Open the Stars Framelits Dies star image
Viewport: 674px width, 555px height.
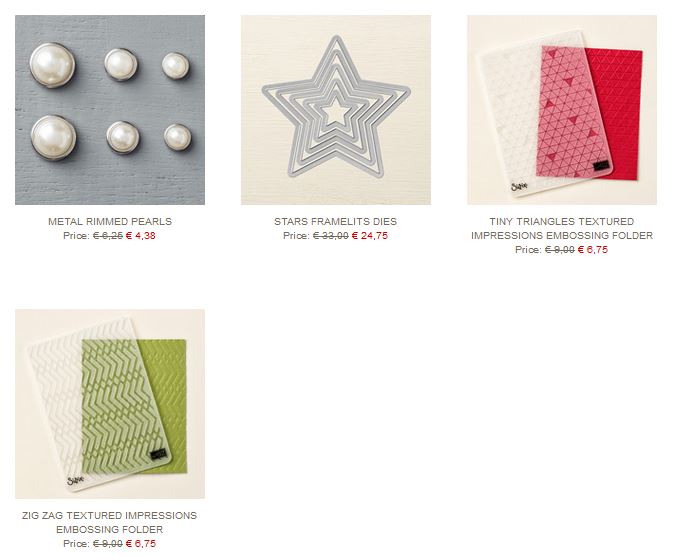click(x=336, y=110)
